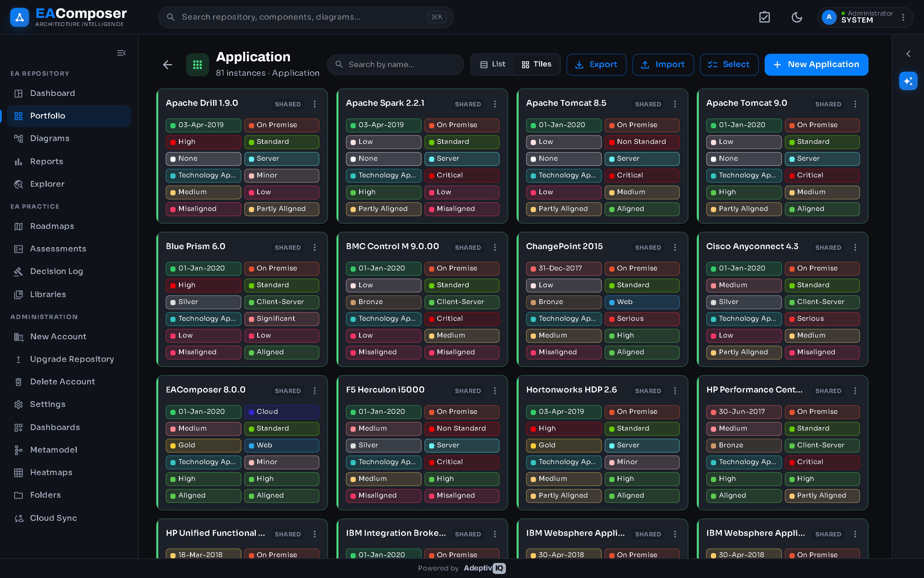Open Blue Prism 6.0 options menu
The width and height of the screenshot is (924, 578).
pos(315,247)
